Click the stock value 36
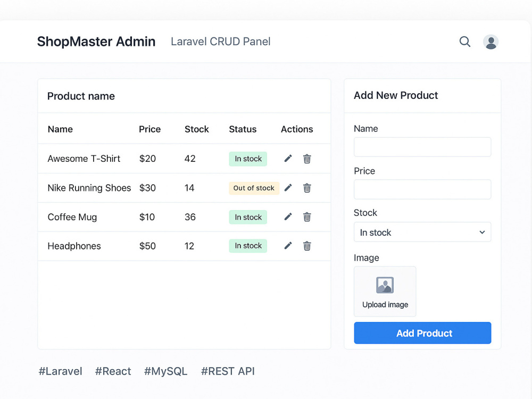532x399 pixels. click(190, 217)
